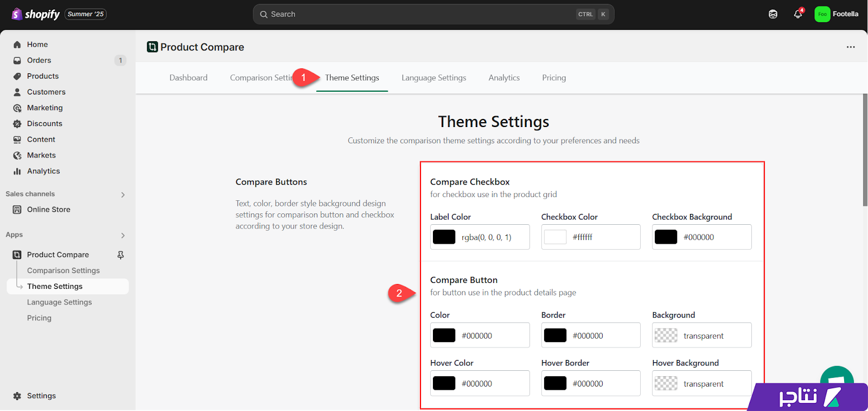Switch to the Dashboard tab
The height and width of the screenshot is (411, 868).
click(188, 78)
